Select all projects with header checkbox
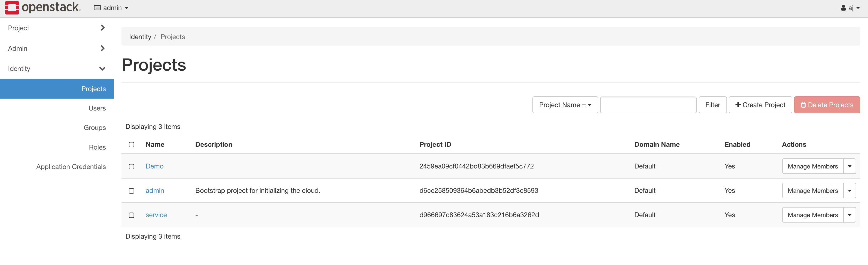This screenshot has width=868, height=265. click(x=131, y=144)
